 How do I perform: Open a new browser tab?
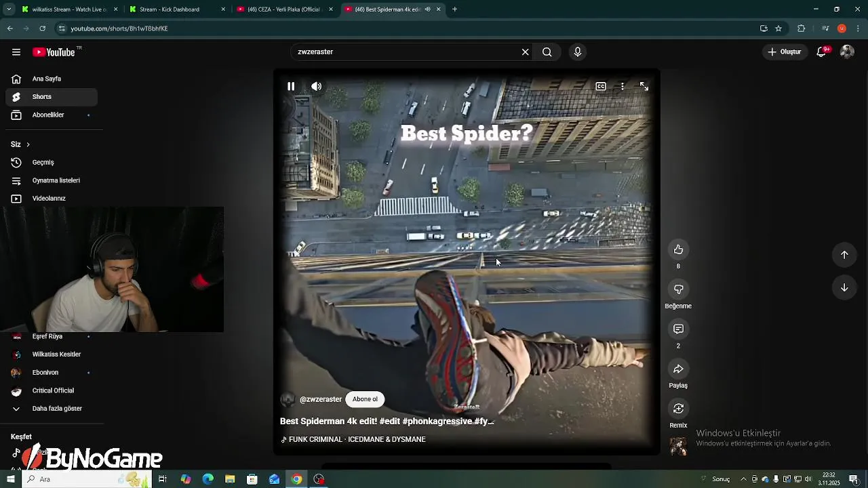(x=454, y=9)
